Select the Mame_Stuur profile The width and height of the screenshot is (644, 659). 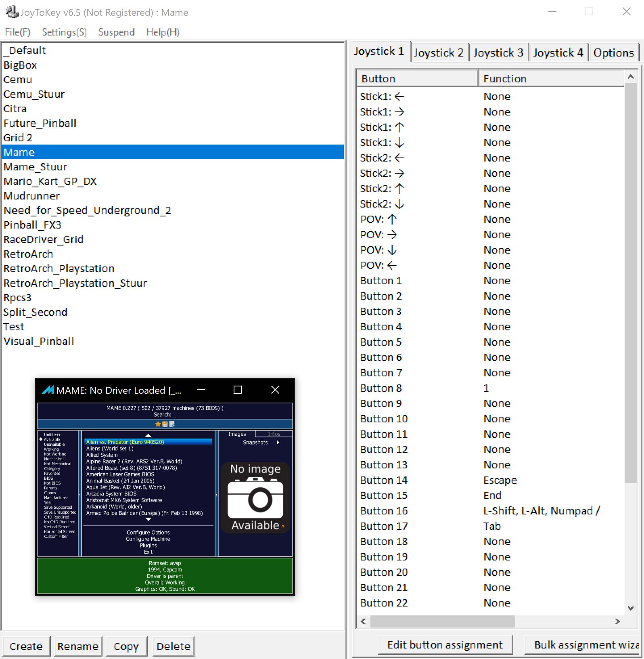tap(173, 167)
